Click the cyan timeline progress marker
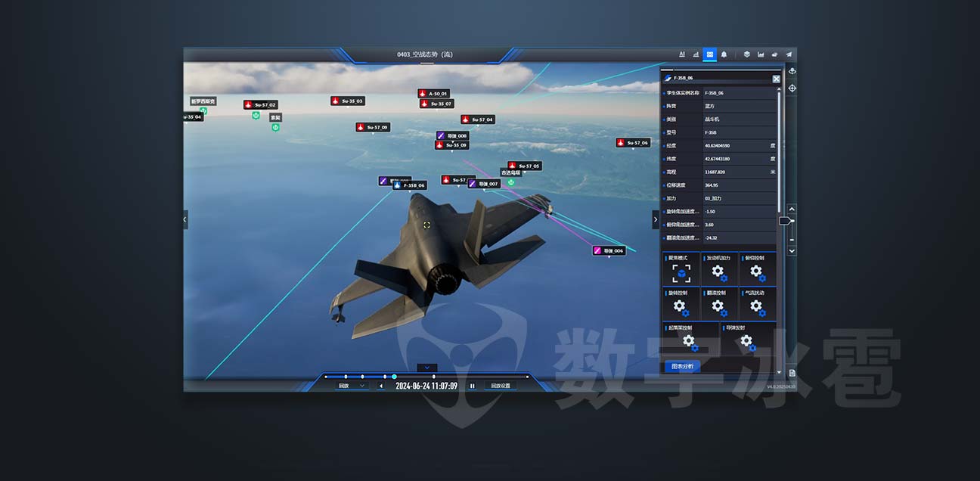Image resolution: width=980 pixels, height=481 pixels. (x=394, y=377)
